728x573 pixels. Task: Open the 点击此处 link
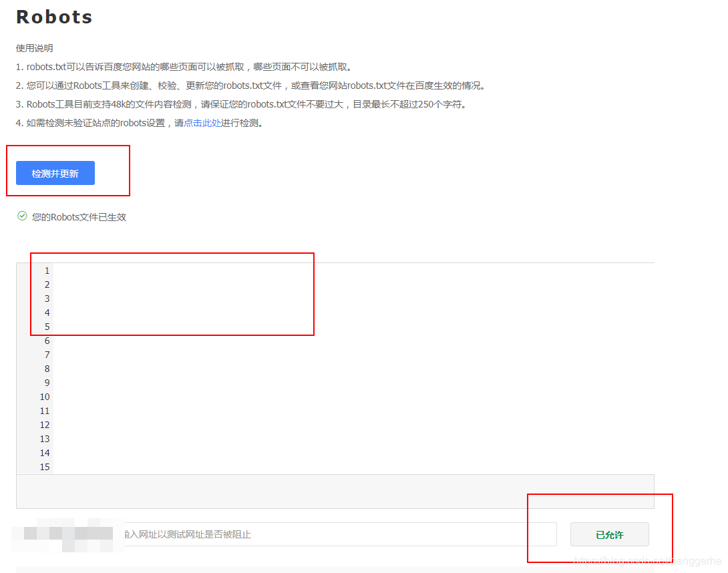(x=202, y=123)
